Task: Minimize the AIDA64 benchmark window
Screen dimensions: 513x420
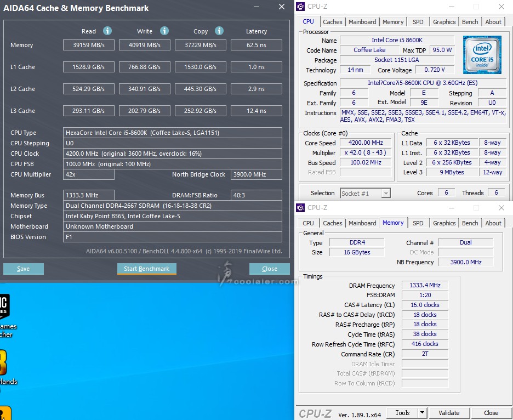Action: [x=257, y=7]
